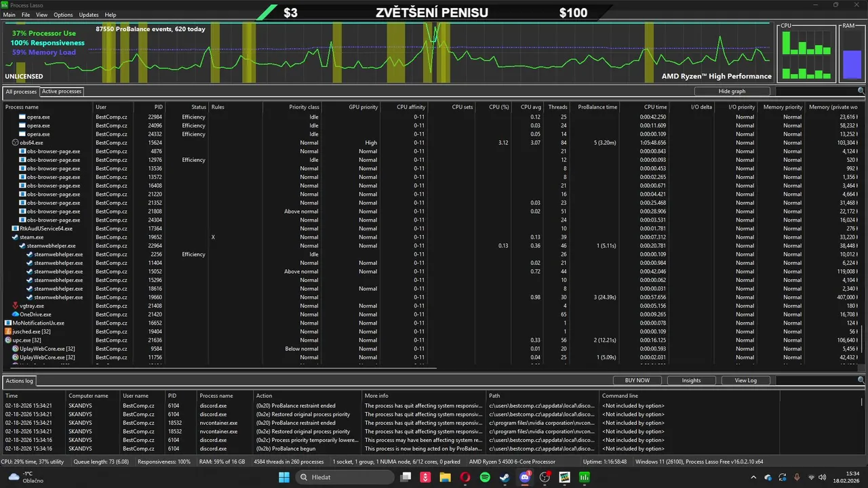This screenshot has width=868, height=488.
Task: Click UplayWebCore.exe icon with PID 9584
Action: click(x=16, y=349)
